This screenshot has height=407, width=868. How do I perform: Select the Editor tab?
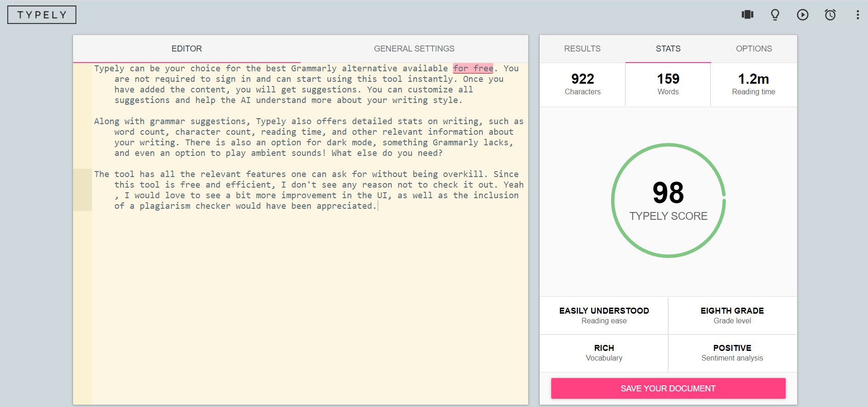coord(187,49)
